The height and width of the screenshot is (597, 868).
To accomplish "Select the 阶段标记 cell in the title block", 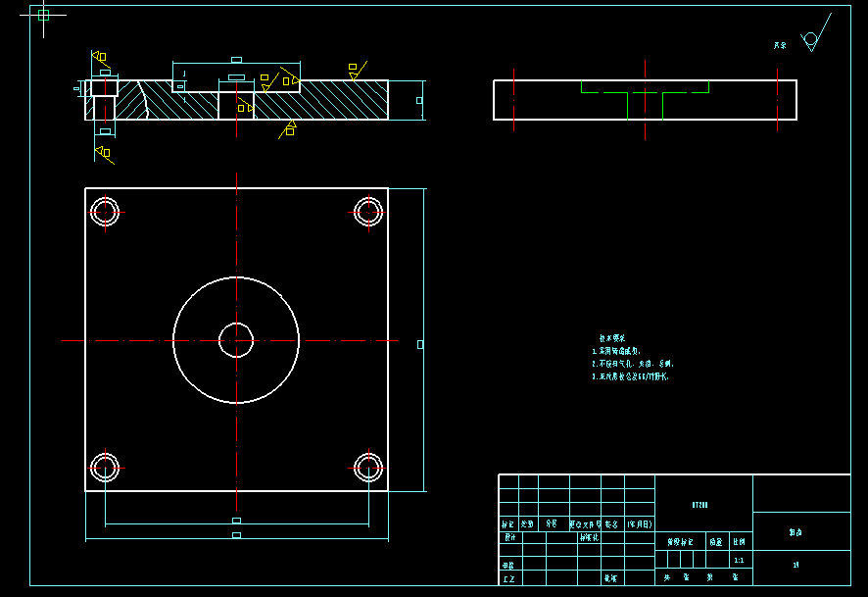I will click(x=680, y=542).
